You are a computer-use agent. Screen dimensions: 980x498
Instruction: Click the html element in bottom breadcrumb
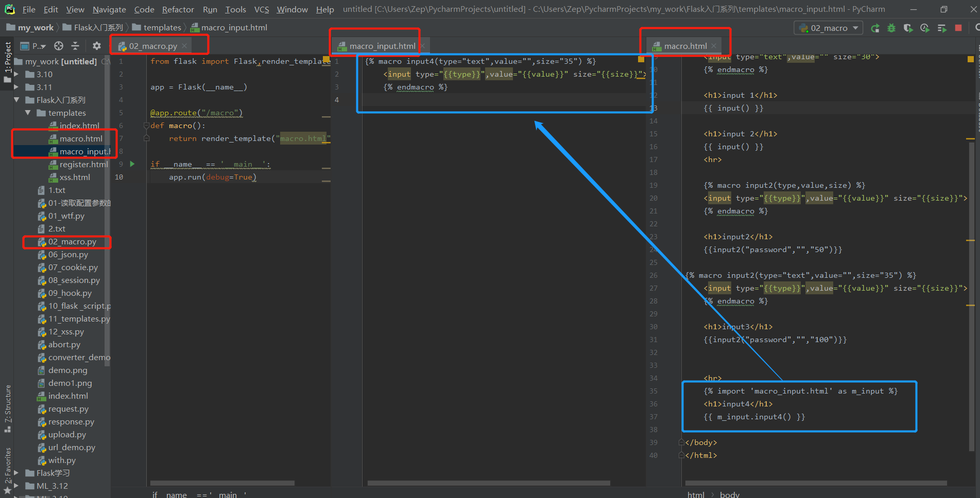click(x=696, y=494)
